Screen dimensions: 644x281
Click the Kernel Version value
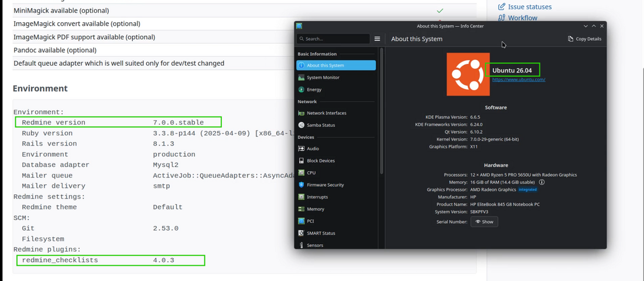coord(494,139)
